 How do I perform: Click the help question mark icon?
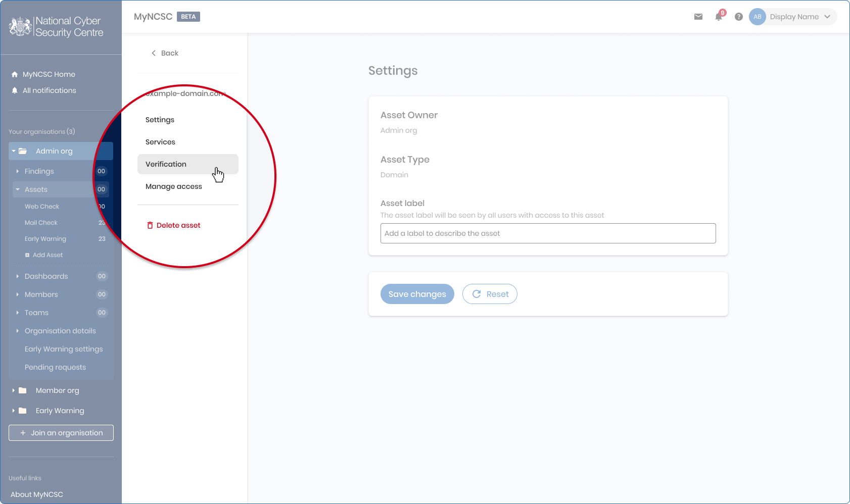click(x=739, y=17)
